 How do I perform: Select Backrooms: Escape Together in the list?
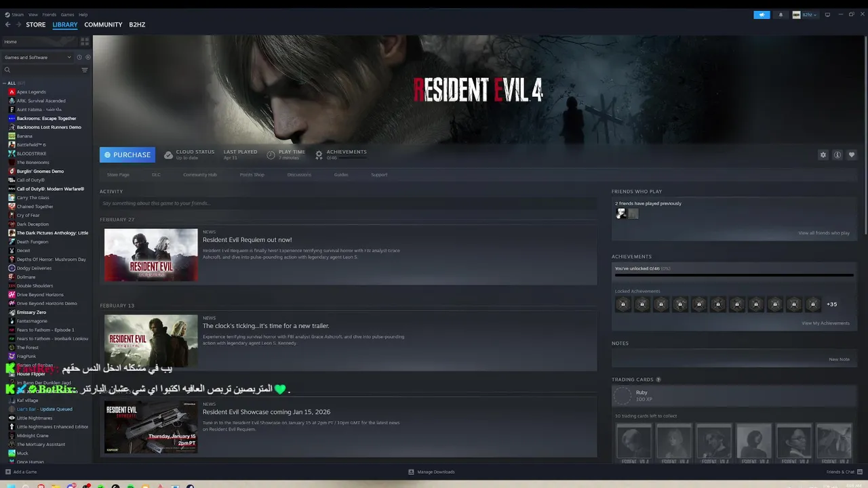[46, 119]
